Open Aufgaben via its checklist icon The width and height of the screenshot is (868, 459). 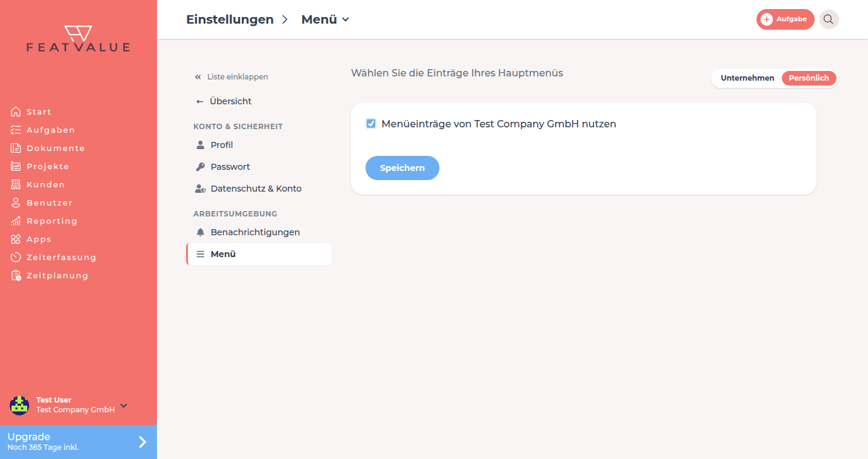tap(16, 130)
